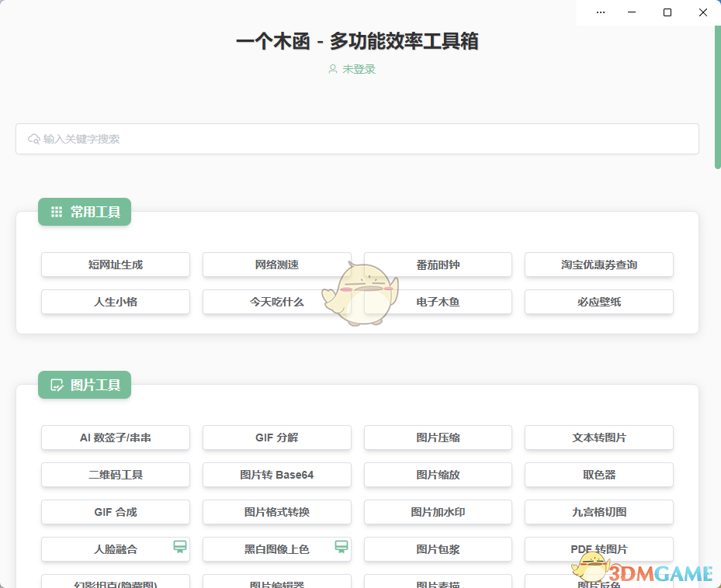Viewport: 721px width, 588px height.
Task: Start the 电子木鱼 tool
Action: [x=438, y=302]
